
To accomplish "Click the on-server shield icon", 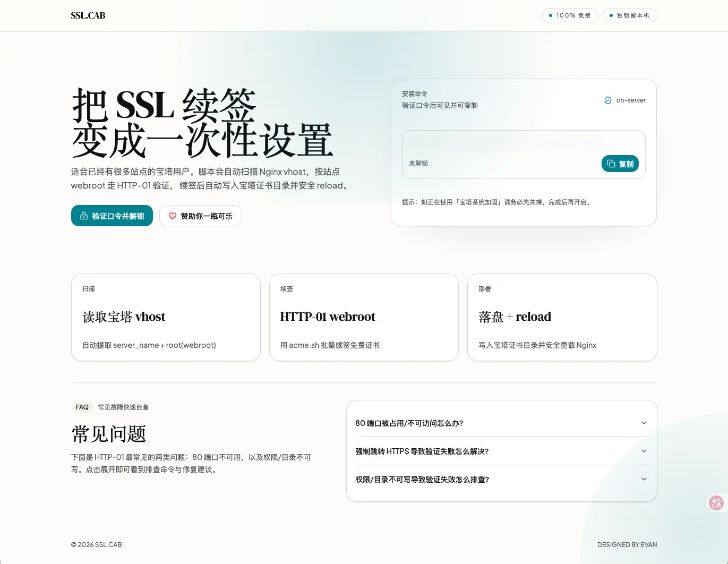I will click(608, 100).
